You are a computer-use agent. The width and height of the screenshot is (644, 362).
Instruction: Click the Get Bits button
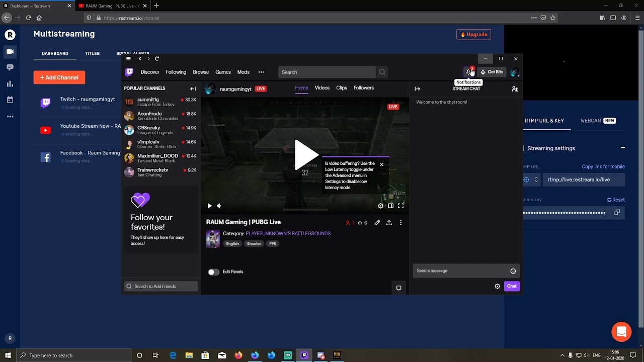[492, 72]
